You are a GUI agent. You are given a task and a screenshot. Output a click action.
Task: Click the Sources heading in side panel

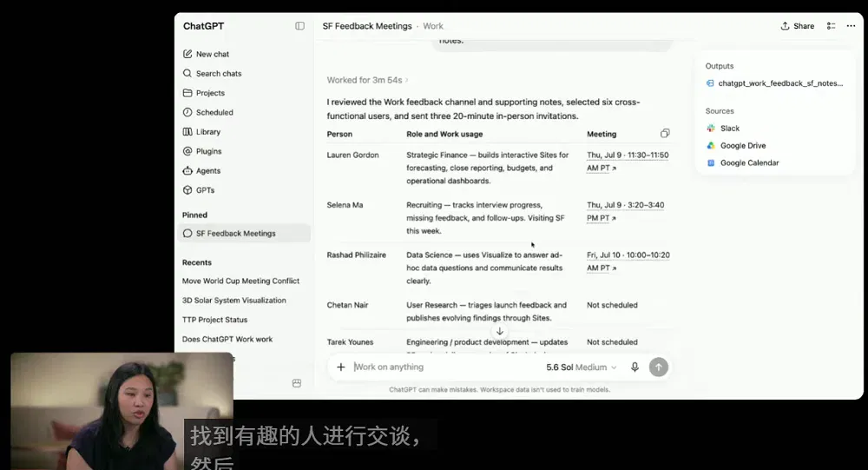(719, 111)
